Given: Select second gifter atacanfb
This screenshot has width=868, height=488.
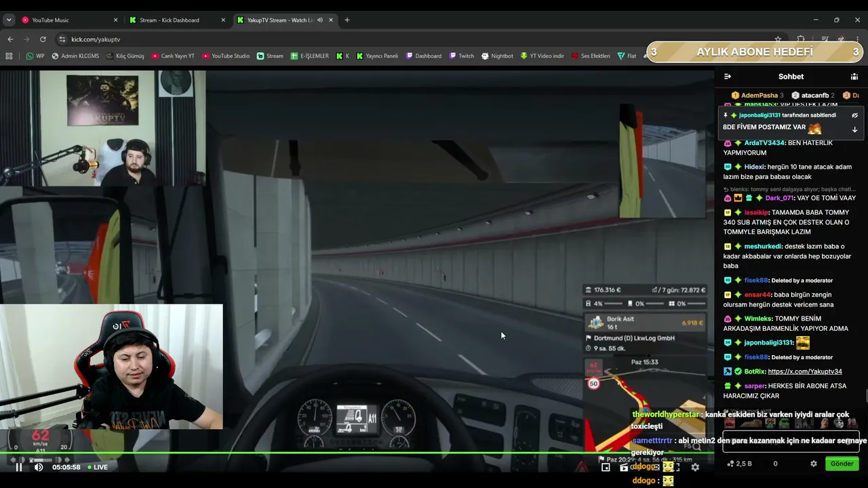Looking at the screenshot, I should 812,96.
